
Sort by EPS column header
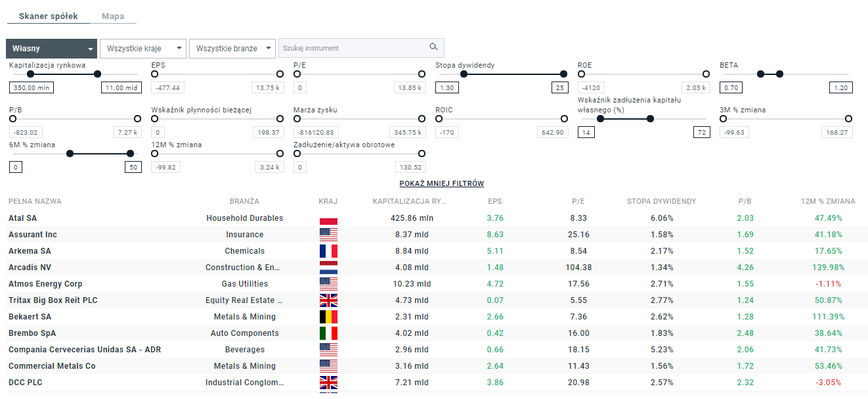(x=495, y=201)
